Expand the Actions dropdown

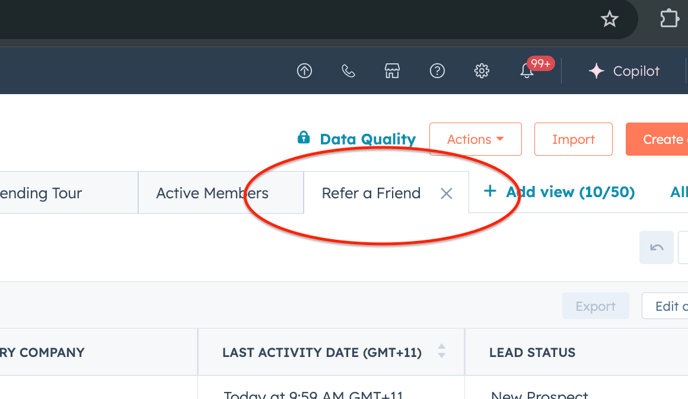476,139
